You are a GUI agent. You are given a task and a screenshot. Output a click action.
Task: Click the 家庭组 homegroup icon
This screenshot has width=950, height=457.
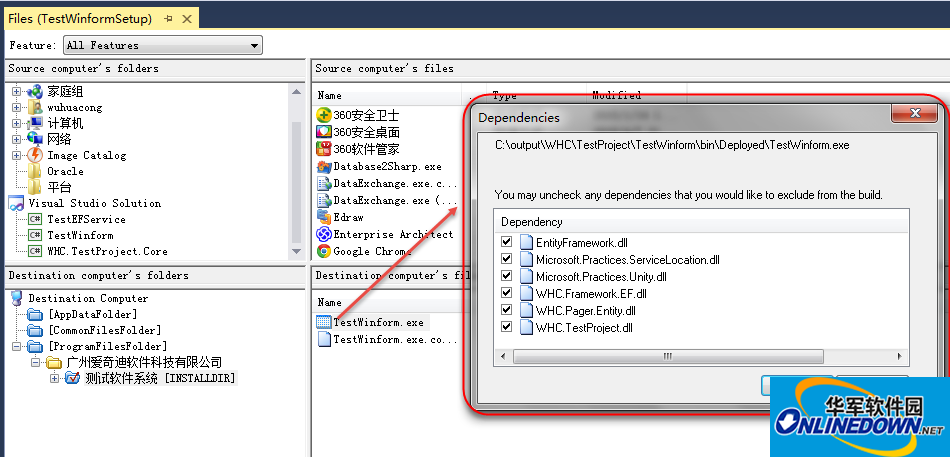point(36,91)
